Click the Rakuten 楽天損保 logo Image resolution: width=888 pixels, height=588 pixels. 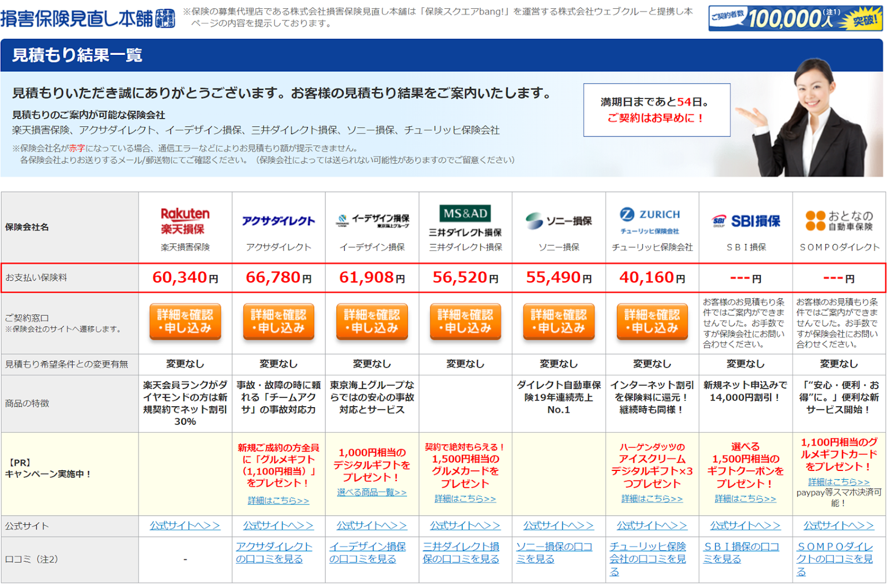(185, 221)
